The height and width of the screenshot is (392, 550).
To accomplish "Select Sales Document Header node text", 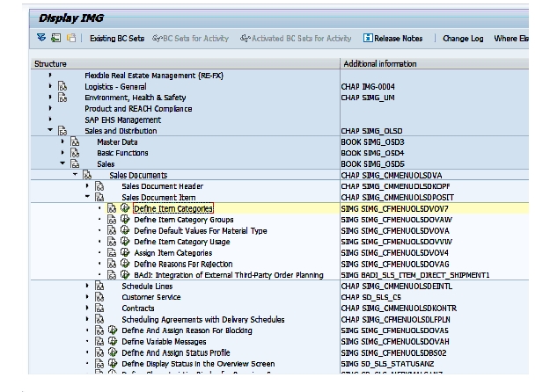I will (163, 186).
